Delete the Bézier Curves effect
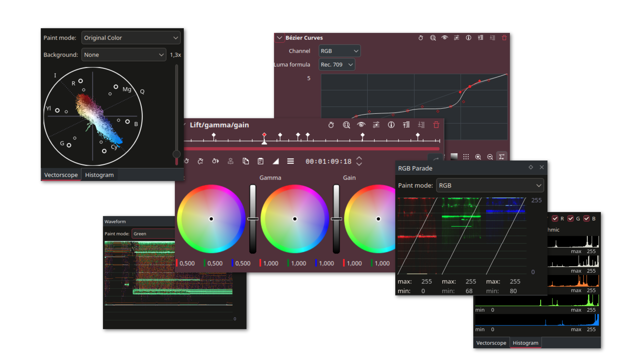Image resolution: width=644 pixels, height=362 pixels. (x=504, y=38)
